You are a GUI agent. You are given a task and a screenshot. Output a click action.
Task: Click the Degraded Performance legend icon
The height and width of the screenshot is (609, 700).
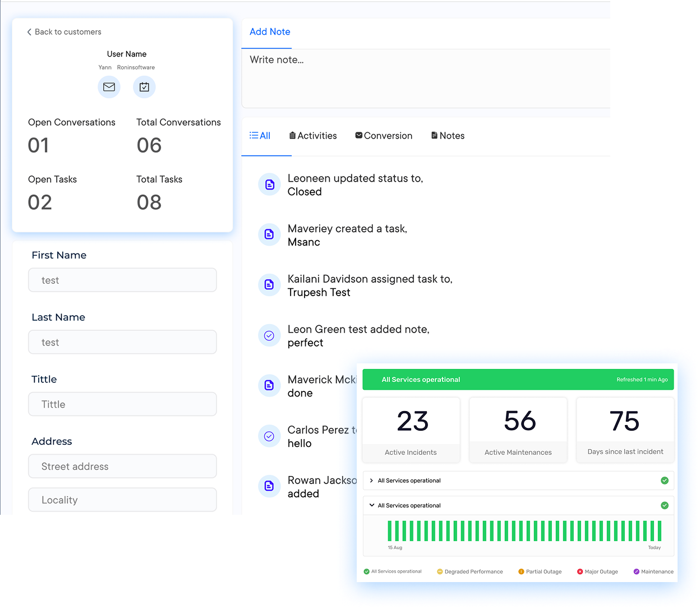440,571
